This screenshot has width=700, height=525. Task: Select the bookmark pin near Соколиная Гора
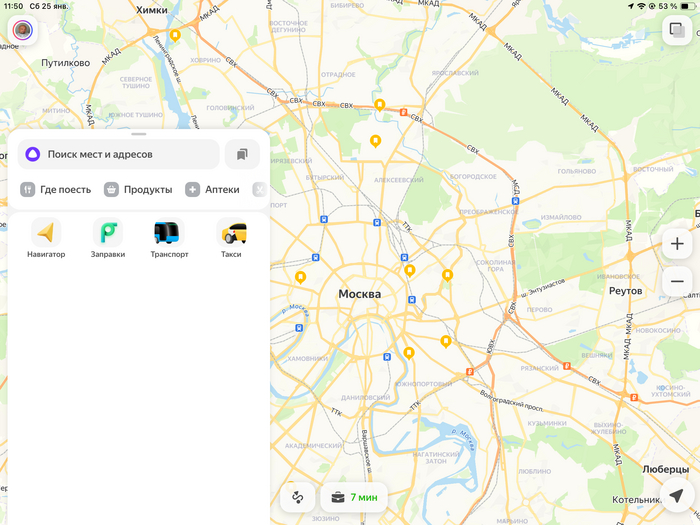click(x=447, y=276)
